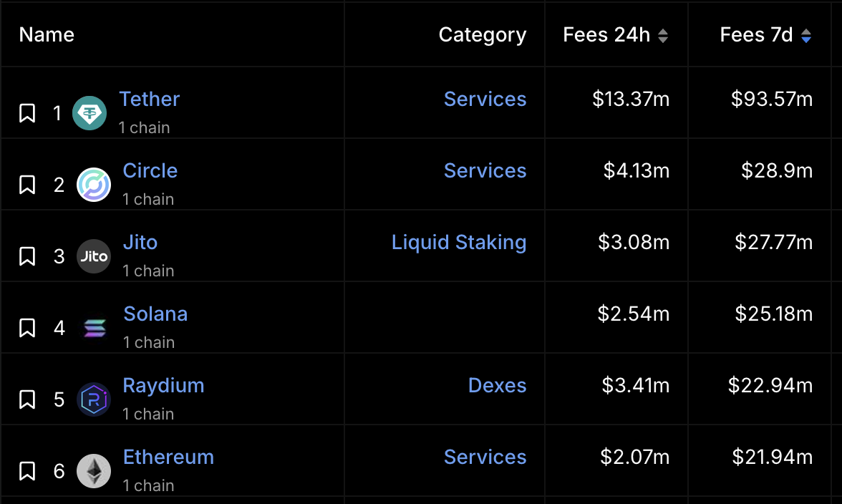This screenshot has height=504, width=842.
Task: Open the Tether protocol page
Action: click(149, 99)
